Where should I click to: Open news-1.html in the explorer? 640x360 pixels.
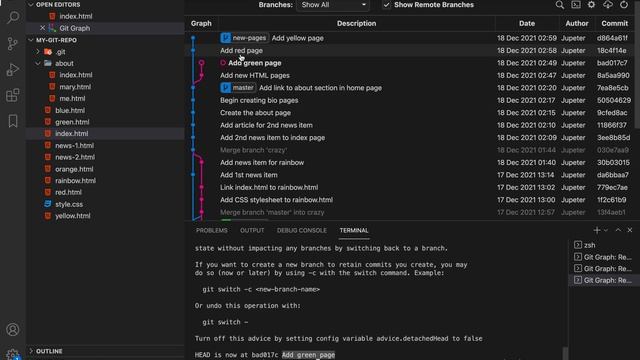click(x=74, y=146)
